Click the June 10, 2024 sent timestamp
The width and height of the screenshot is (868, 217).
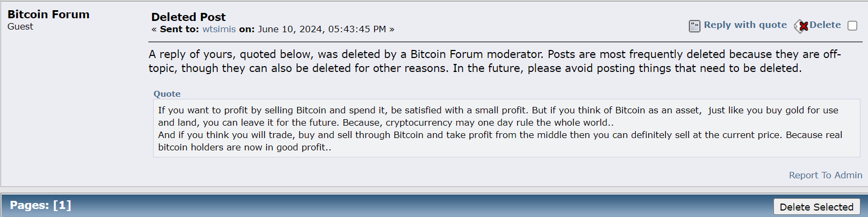coord(322,29)
